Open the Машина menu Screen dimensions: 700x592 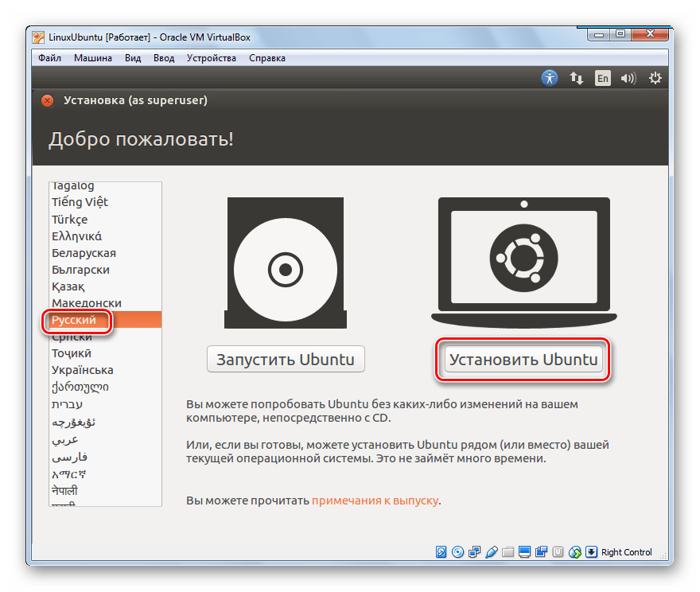tap(93, 58)
